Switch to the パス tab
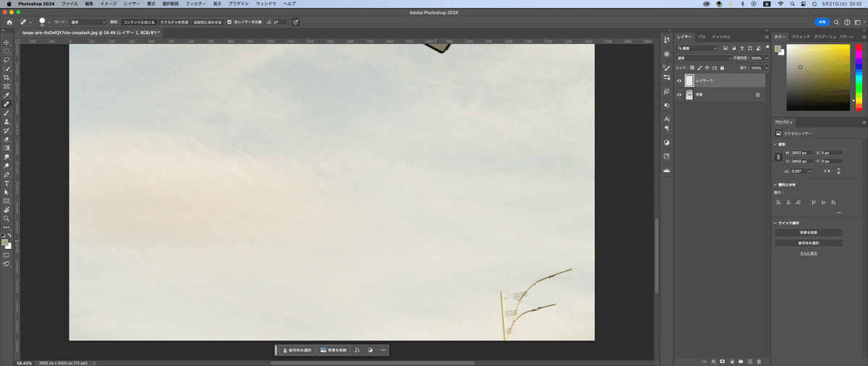This screenshot has height=366, width=868. 702,36
